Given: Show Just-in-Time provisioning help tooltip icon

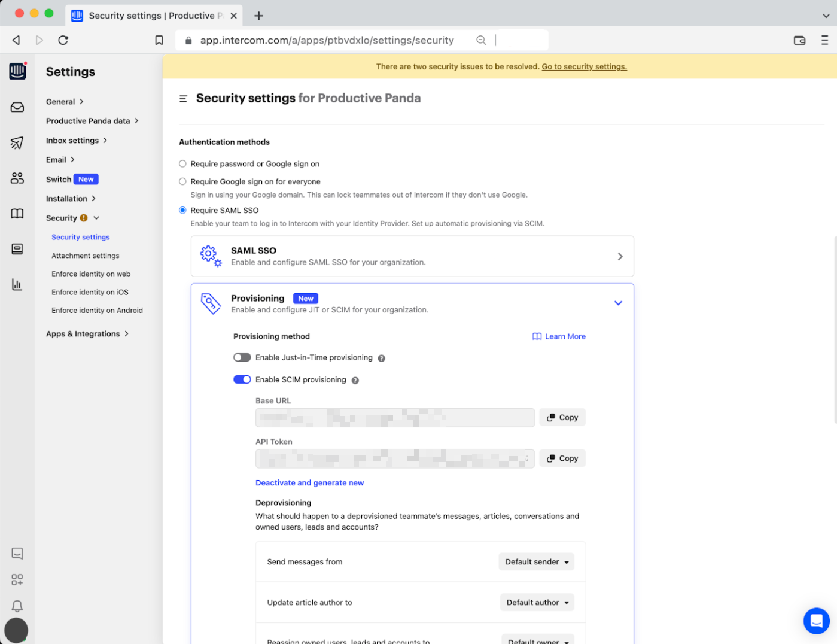Looking at the screenshot, I should tap(381, 358).
